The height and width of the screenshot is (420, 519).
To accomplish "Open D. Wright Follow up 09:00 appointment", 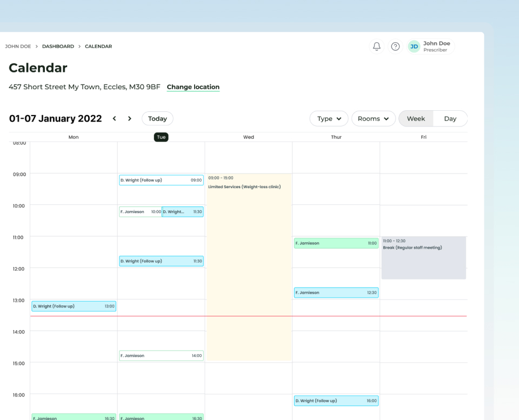I will (x=161, y=180).
